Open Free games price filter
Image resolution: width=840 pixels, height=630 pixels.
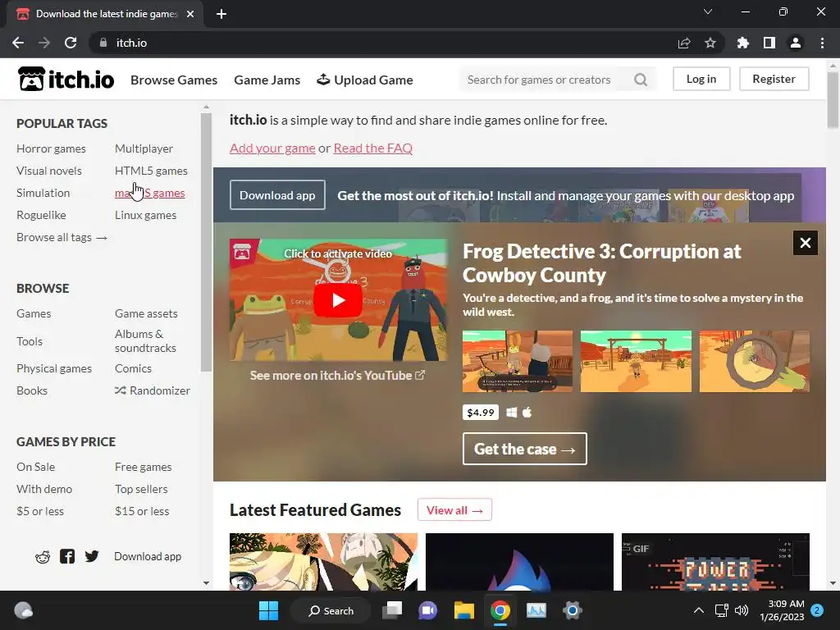point(143,467)
